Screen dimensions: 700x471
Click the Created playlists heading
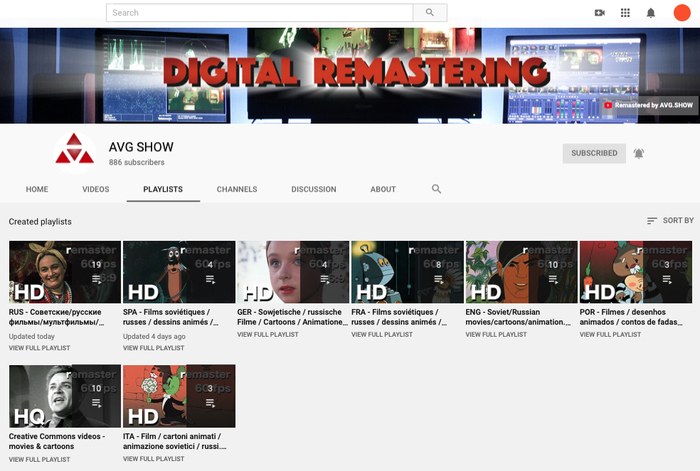point(40,221)
